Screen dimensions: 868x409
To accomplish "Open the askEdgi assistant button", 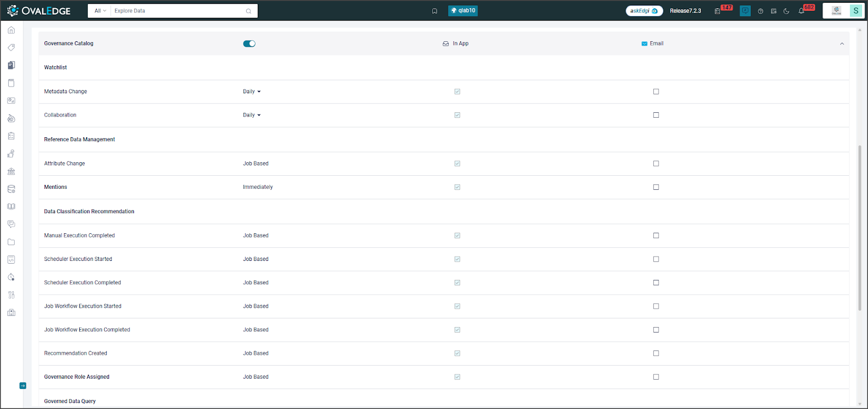I will coord(644,11).
